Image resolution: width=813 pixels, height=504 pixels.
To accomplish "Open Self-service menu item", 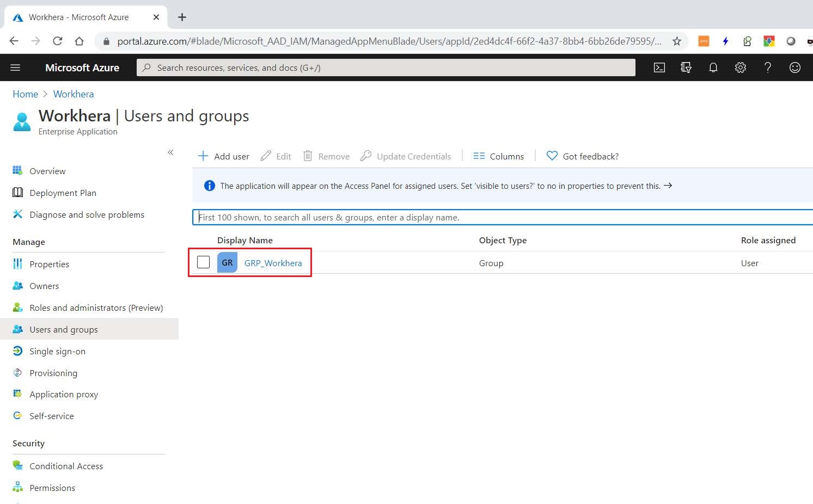I will click(x=51, y=416).
